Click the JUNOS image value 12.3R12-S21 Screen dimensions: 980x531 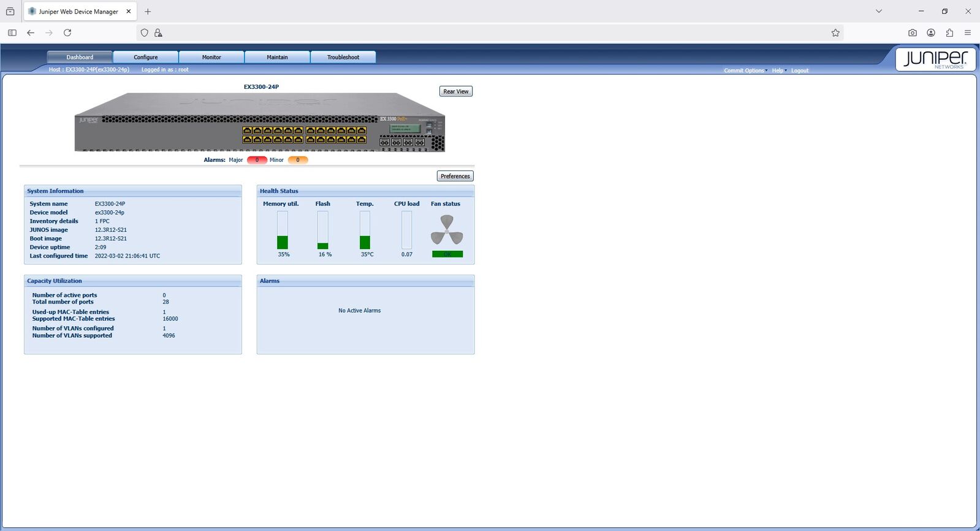coord(111,230)
